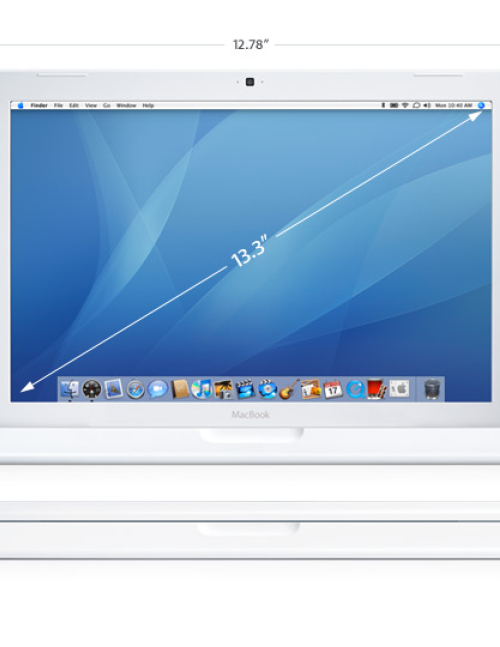Click the menu bar clock

[x=454, y=106]
